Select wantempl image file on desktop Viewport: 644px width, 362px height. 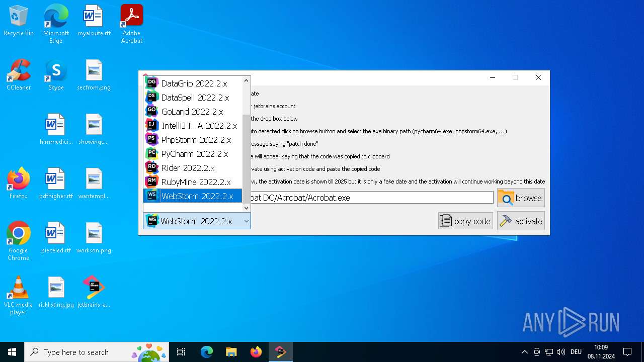click(94, 184)
